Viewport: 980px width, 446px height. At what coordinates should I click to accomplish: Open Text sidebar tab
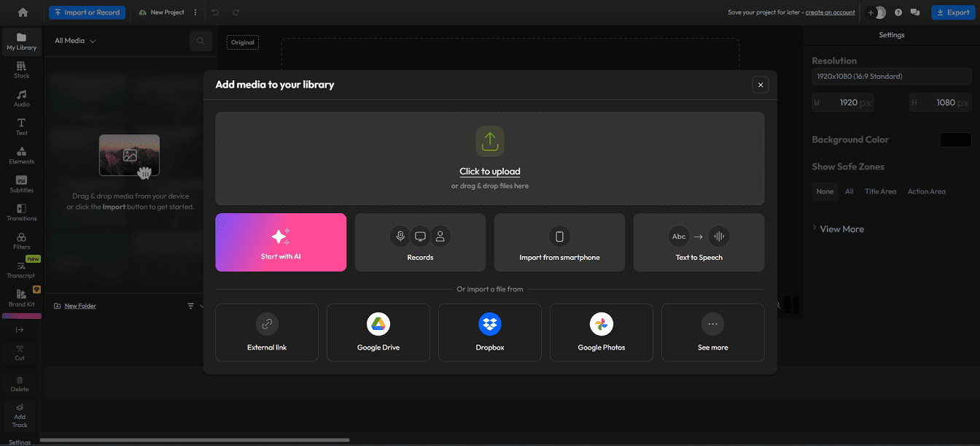tap(21, 127)
